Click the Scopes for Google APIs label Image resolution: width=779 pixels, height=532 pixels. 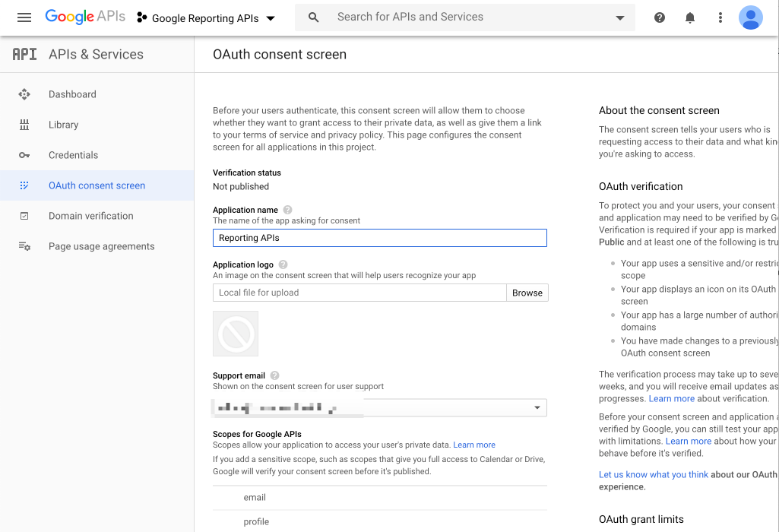[x=257, y=434]
